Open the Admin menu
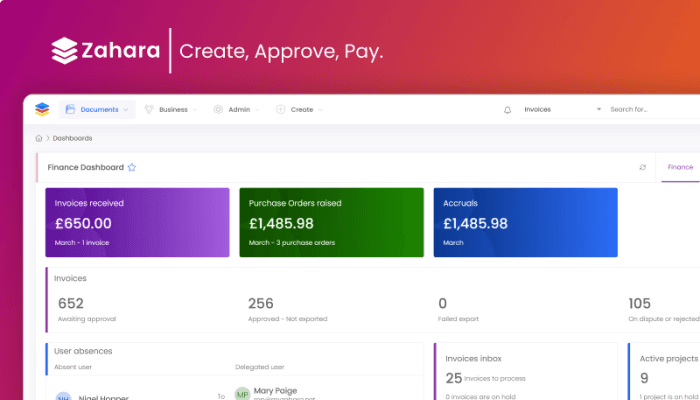The width and height of the screenshot is (700, 400). (x=237, y=109)
